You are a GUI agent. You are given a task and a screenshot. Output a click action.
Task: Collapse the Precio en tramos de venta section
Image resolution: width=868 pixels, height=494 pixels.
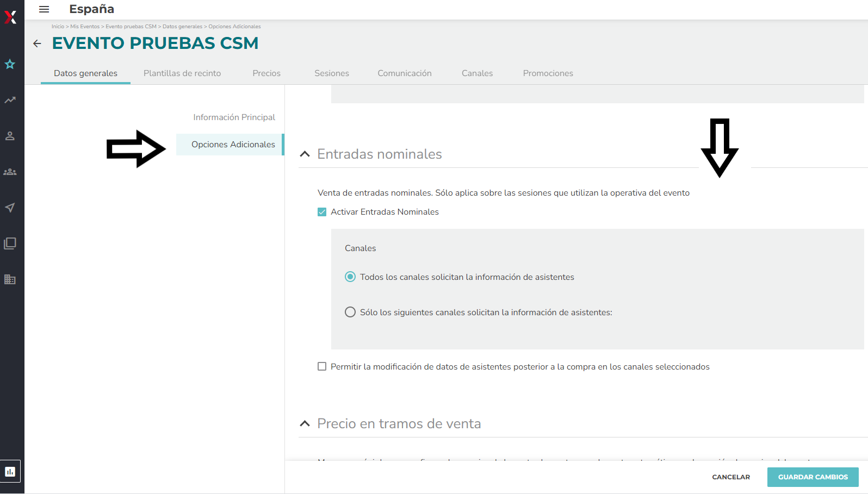click(x=305, y=424)
